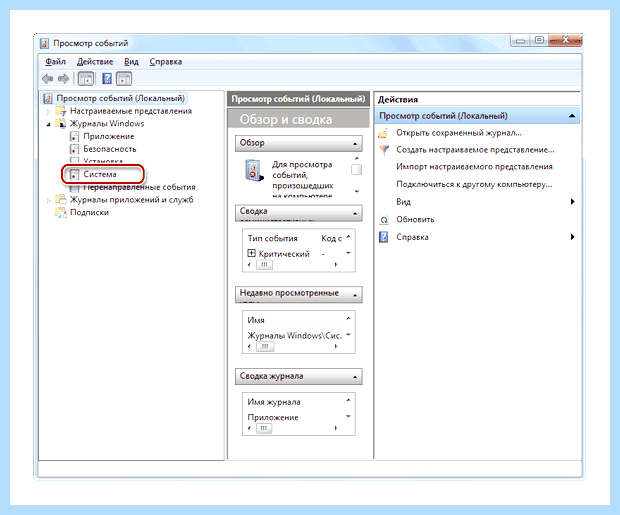This screenshot has width=620, height=515.
Task: Collapse the Сводка журнала section
Action: click(x=355, y=377)
